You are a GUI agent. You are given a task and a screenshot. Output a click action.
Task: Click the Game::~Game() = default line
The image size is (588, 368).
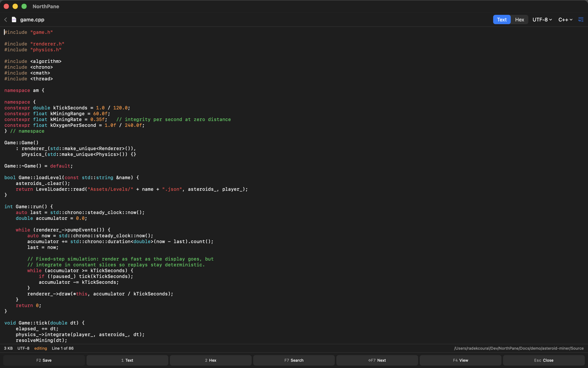[38, 166]
